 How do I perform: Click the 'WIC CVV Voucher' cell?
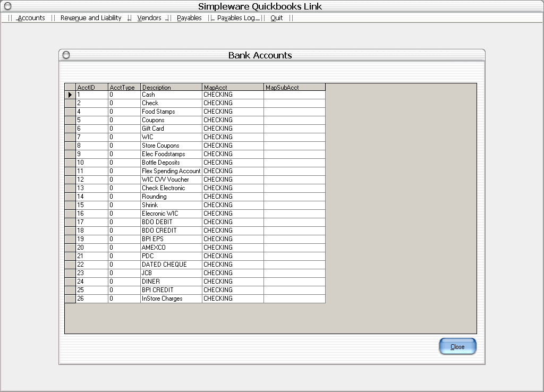[x=172, y=180]
